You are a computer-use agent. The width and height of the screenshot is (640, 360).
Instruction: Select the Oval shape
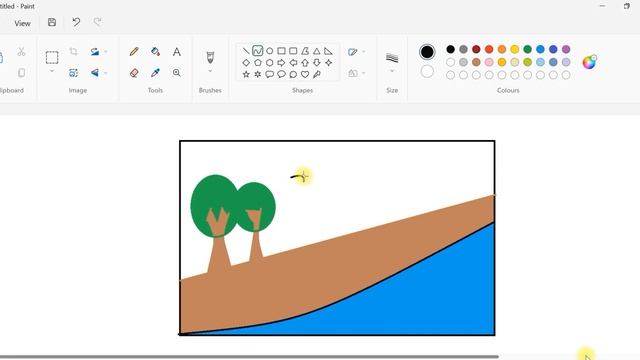(269, 51)
